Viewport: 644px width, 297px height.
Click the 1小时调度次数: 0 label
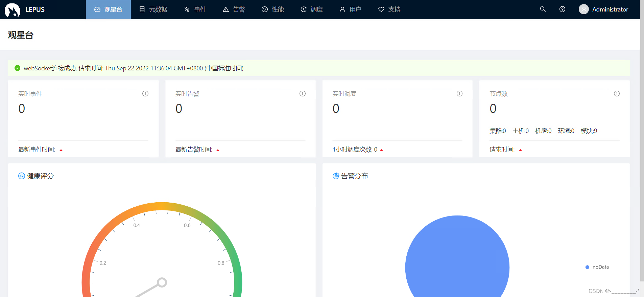(x=355, y=150)
